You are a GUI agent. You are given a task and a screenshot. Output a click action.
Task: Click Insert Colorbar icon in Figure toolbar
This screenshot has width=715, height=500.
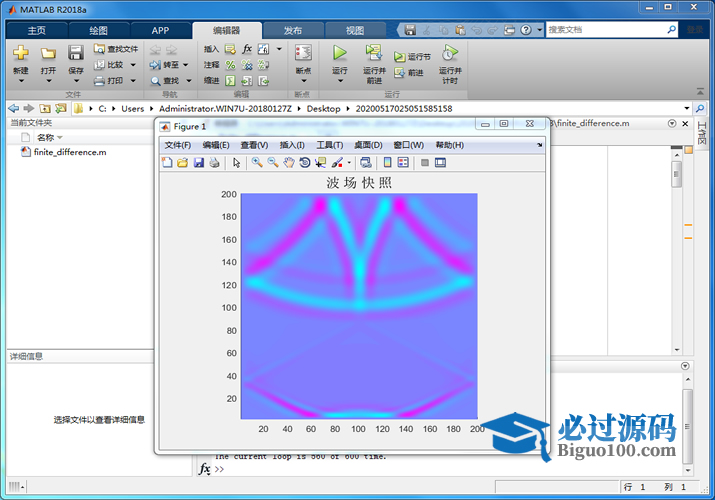[x=387, y=162]
